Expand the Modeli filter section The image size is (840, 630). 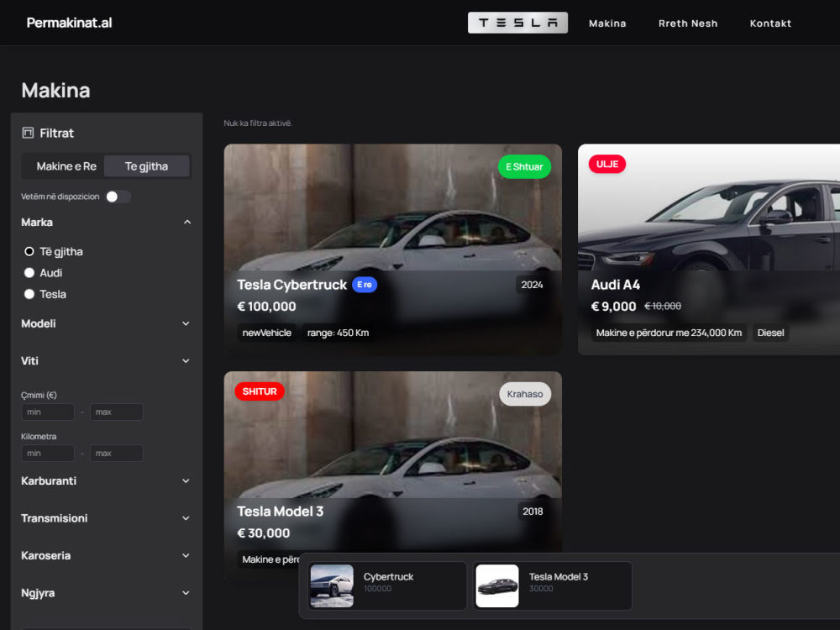click(106, 323)
